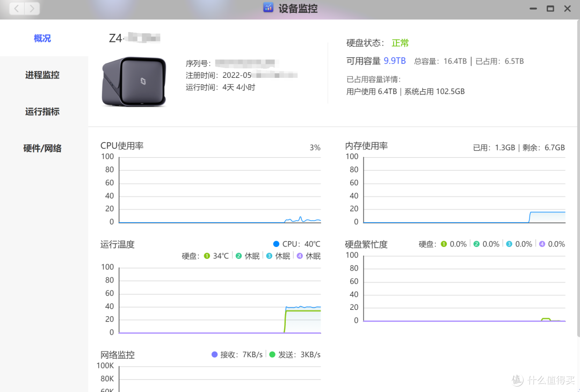Click the 发送 3KB/s network reading
The width and height of the screenshot is (580, 392).
click(x=299, y=354)
